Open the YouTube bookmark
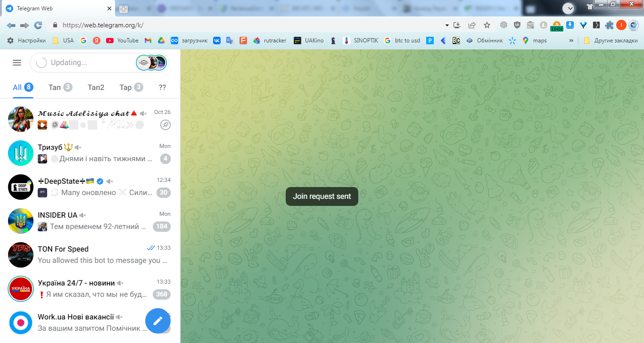Image resolution: width=644 pixels, height=343 pixels. click(122, 41)
